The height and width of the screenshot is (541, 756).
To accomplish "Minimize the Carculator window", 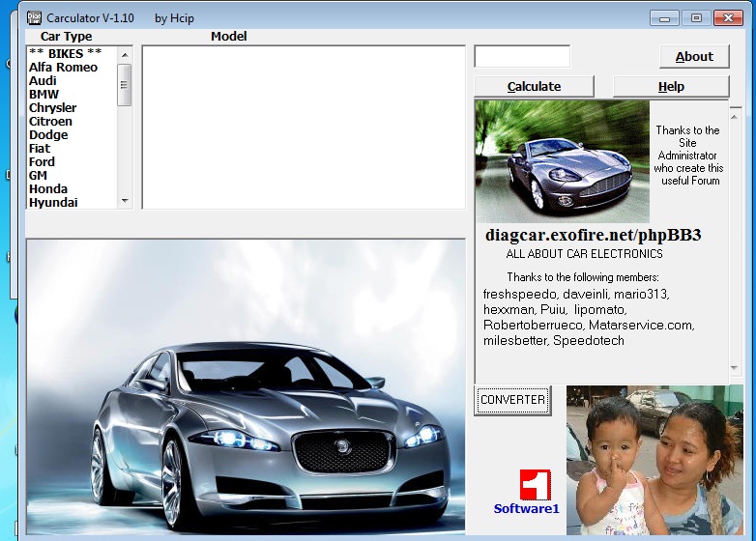I will point(664,18).
